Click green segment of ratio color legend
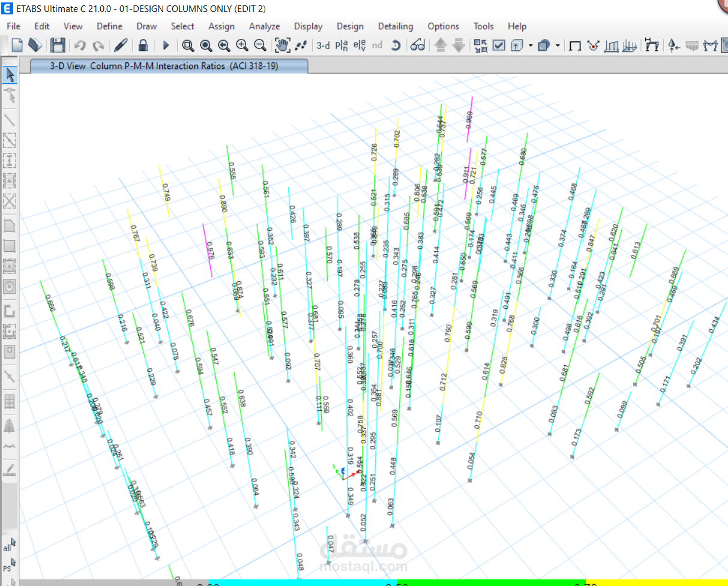Viewport: 728px width, 586px height. click(491, 583)
